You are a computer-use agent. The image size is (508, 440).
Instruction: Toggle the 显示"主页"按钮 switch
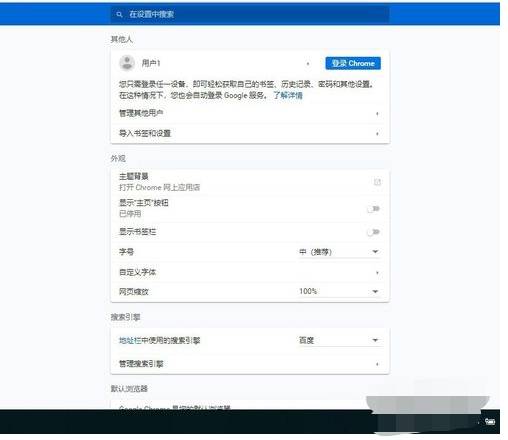(x=373, y=209)
